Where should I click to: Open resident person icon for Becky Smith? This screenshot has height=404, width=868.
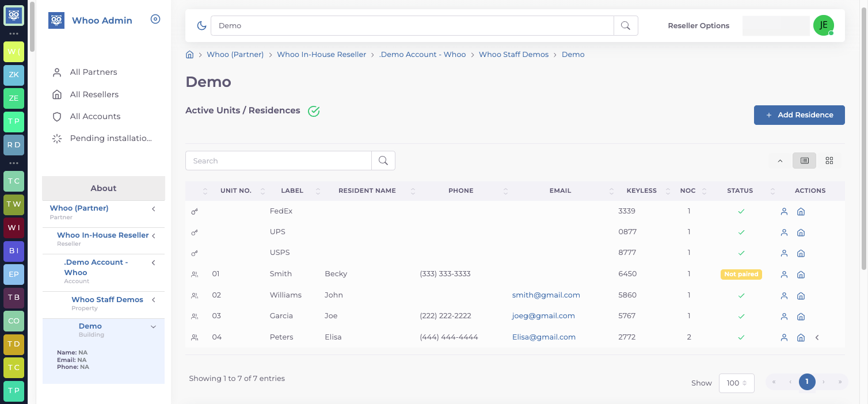click(x=784, y=275)
